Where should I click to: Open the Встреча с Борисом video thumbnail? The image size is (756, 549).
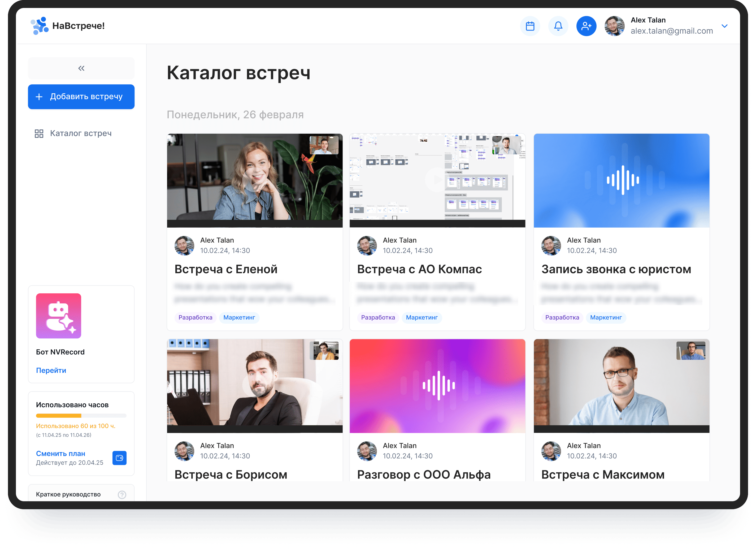[x=255, y=386]
